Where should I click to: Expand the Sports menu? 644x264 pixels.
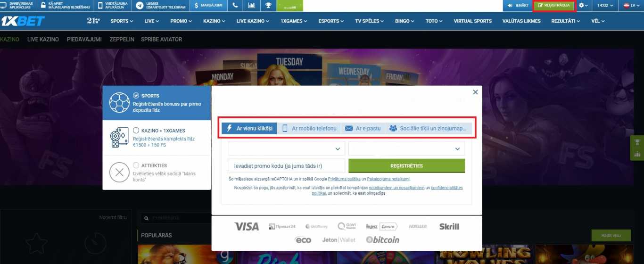pos(122,21)
